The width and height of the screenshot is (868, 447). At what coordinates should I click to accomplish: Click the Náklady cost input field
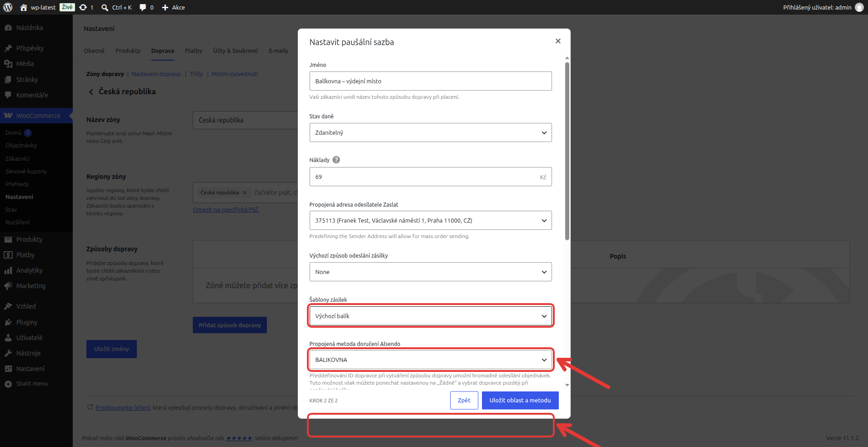click(431, 177)
